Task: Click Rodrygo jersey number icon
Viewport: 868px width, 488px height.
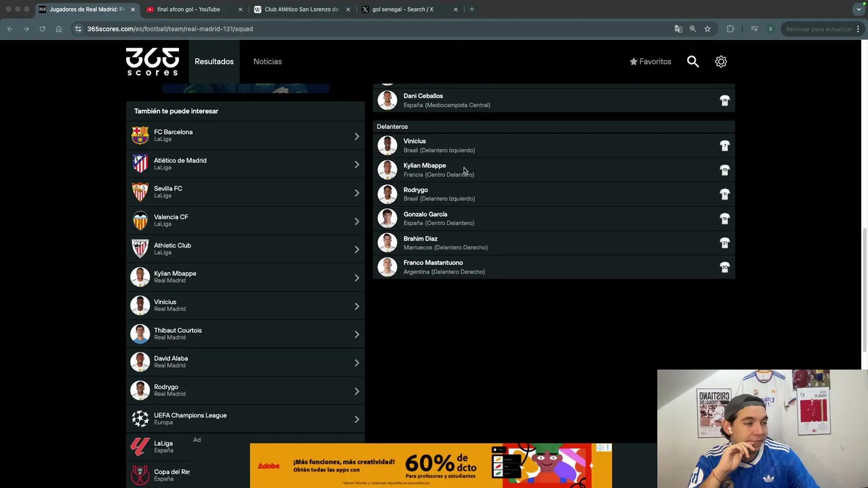Action: coord(724,195)
